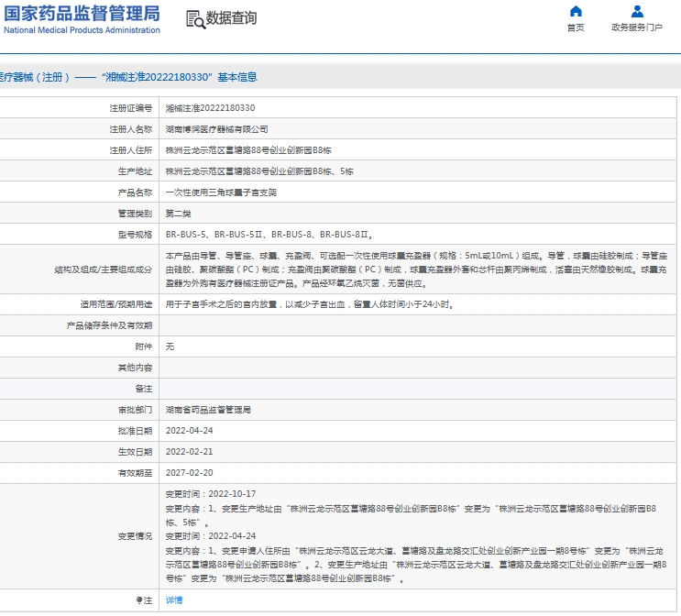Screen dimensions: 681x616
Task: Click the 适用范围 intended use value
Action: point(310,304)
